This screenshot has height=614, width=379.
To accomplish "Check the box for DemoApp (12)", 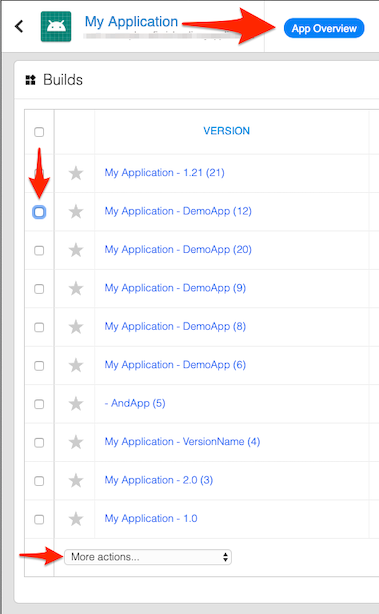I will coord(39,212).
